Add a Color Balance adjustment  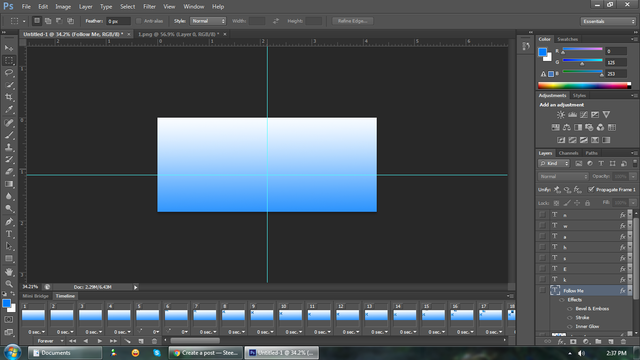(567, 127)
